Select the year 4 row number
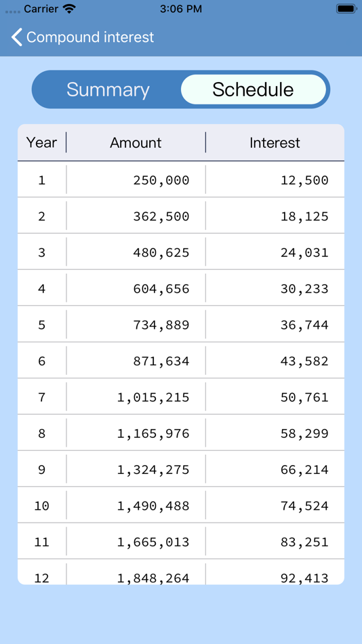The width and height of the screenshot is (362, 644). tap(41, 288)
